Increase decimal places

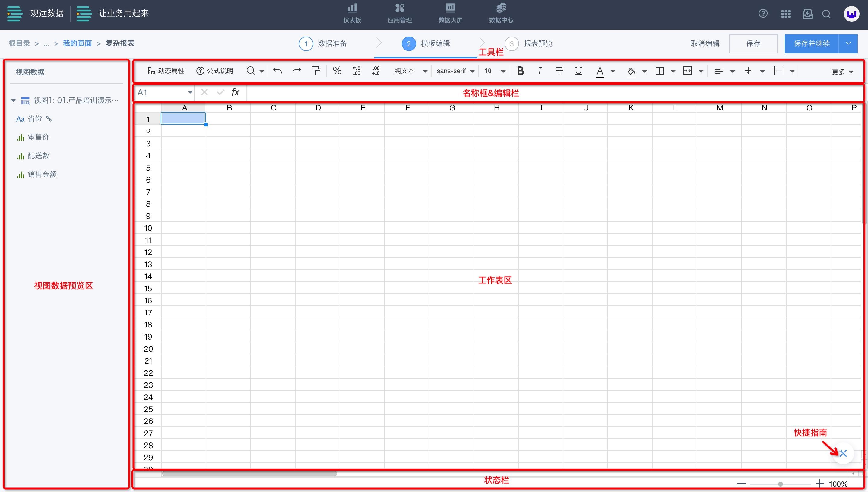tap(376, 71)
